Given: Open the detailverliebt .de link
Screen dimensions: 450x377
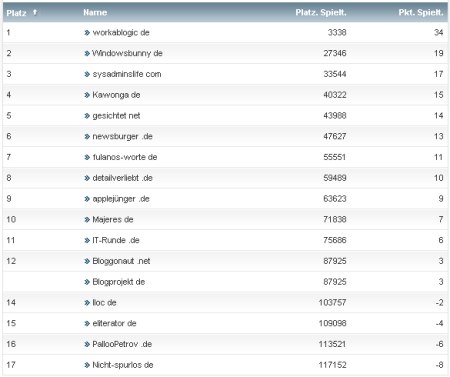Looking at the screenshot, I should coord(122,178).
